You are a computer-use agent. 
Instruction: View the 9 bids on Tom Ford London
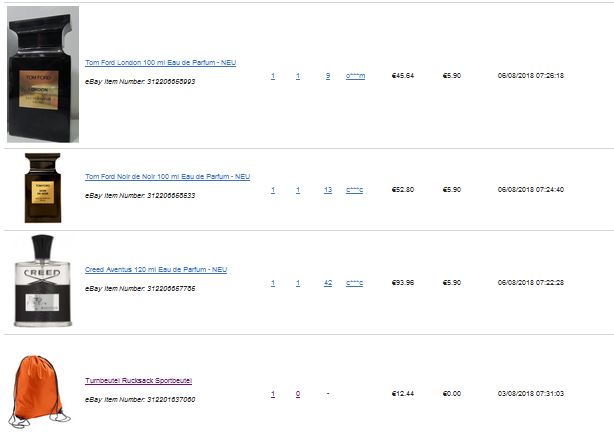(328, 76)
